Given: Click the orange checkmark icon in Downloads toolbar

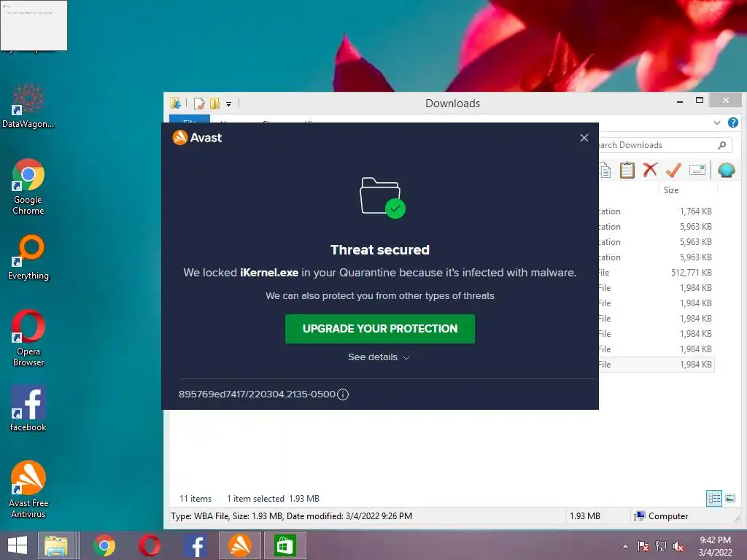Looking at the screenshot, I should [x=673, y=170].
